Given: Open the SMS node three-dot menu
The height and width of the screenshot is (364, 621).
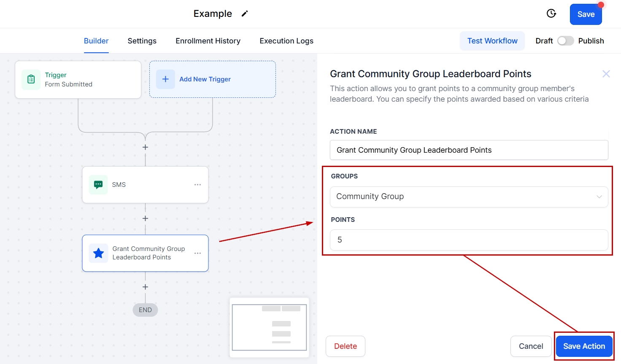Looking at the screenshot, I should coord(197,185).
